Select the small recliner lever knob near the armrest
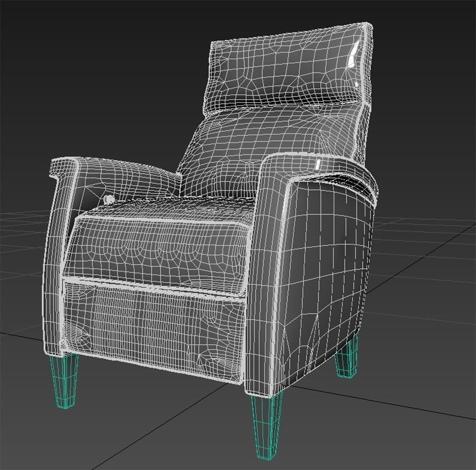This screenshot has height=470, width=476. tap(109, 199)
